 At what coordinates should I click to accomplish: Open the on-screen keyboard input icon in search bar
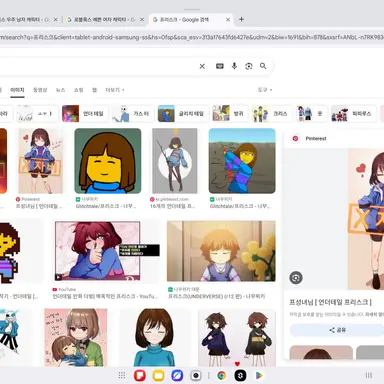tap(220, 66)
